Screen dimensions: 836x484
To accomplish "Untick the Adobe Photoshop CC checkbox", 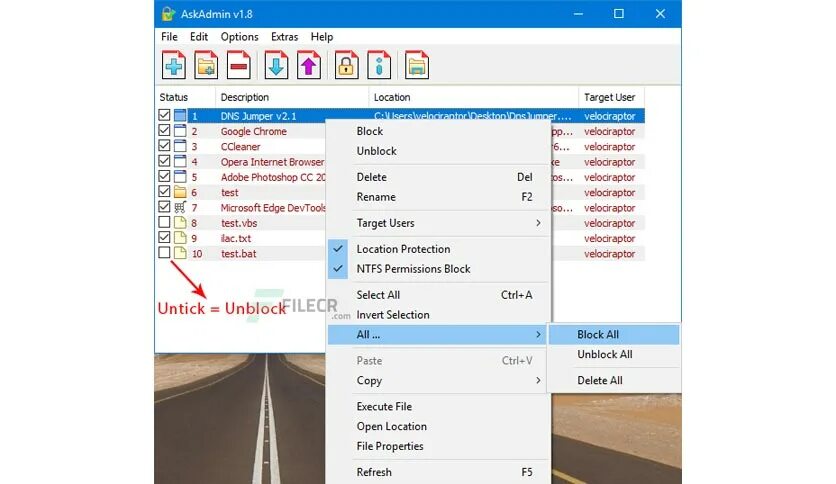I will pyautogui.click(x=164, y=176).
